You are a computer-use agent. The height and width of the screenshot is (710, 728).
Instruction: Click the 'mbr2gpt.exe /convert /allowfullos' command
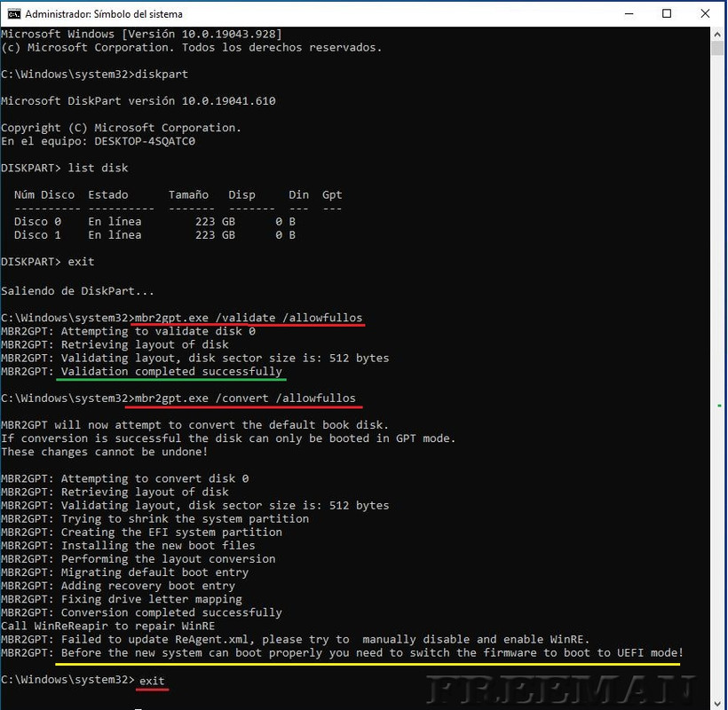[245, 398]
